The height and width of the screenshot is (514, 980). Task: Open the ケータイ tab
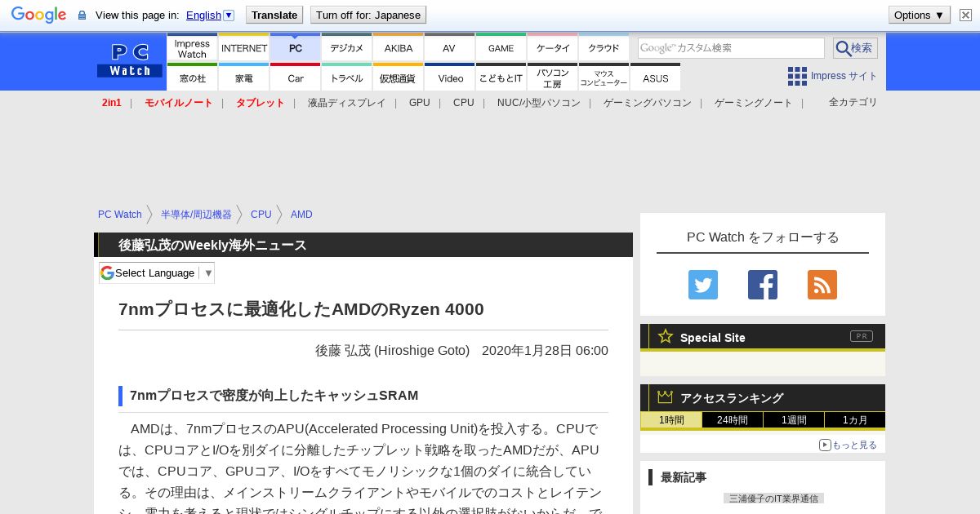pos(553,47)
